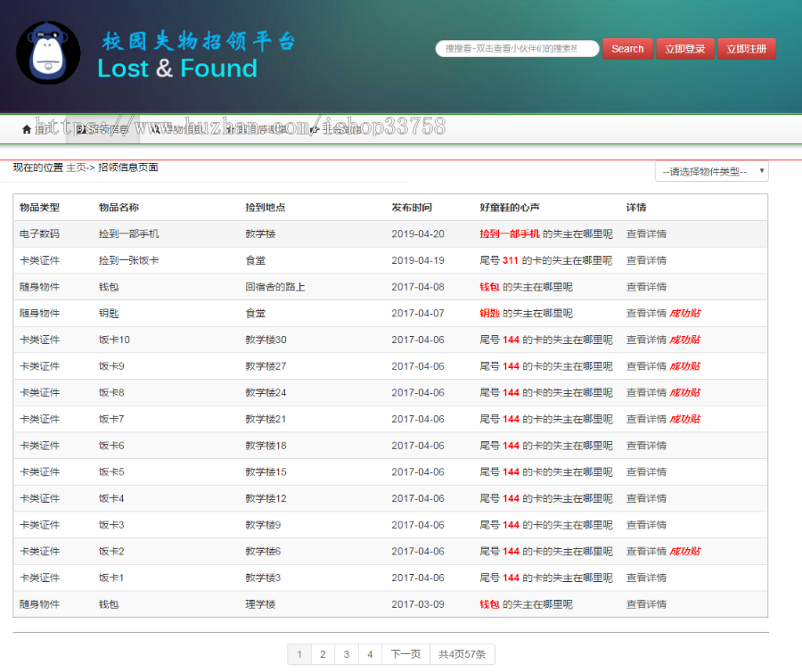Viewport: 802px width, 672px height.
Task: Click the 立即注册 button
Action: [747, 49]
